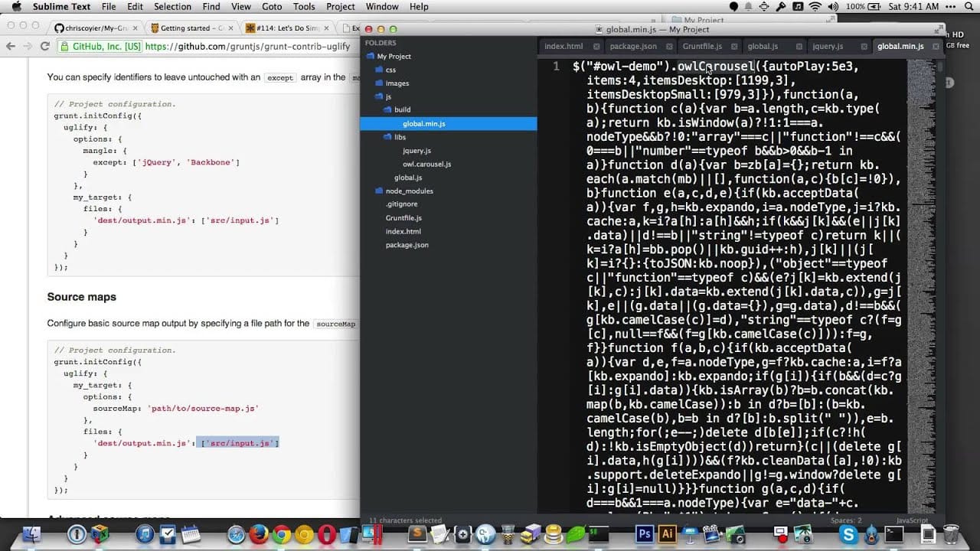Open the File menu
This screenshot has width=980, height=551.
[109, 7]
